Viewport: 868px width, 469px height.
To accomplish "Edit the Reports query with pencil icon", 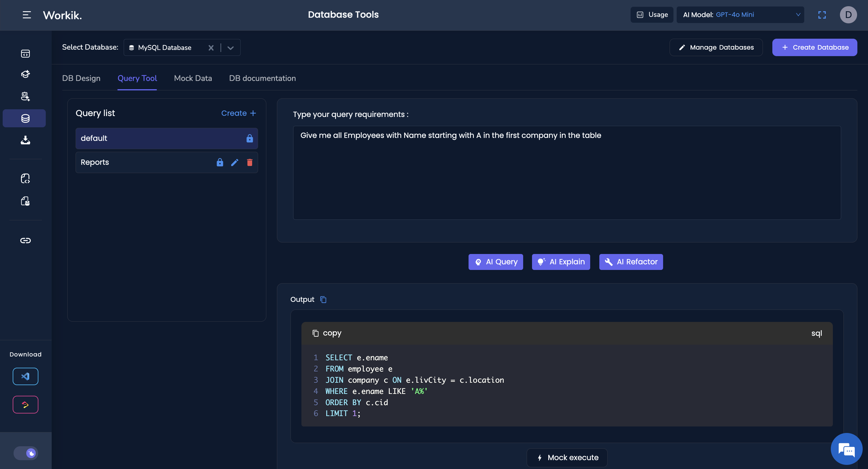I will point(235,162).
